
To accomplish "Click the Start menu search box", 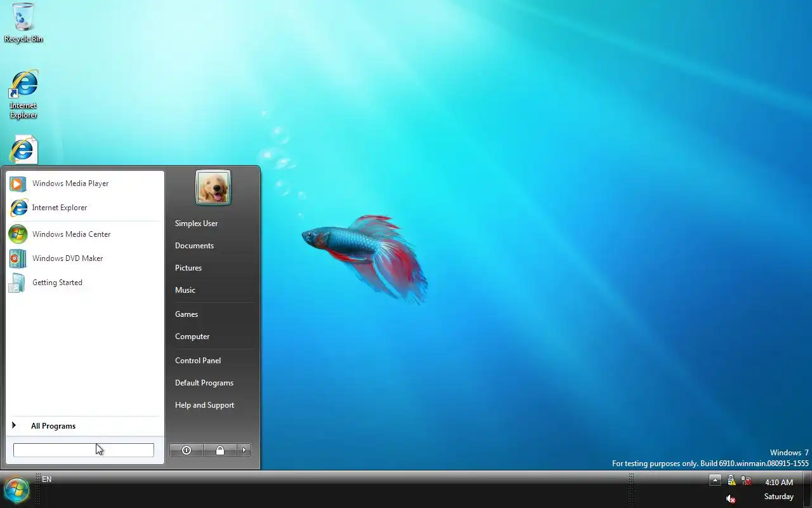I will click(84, 450).
